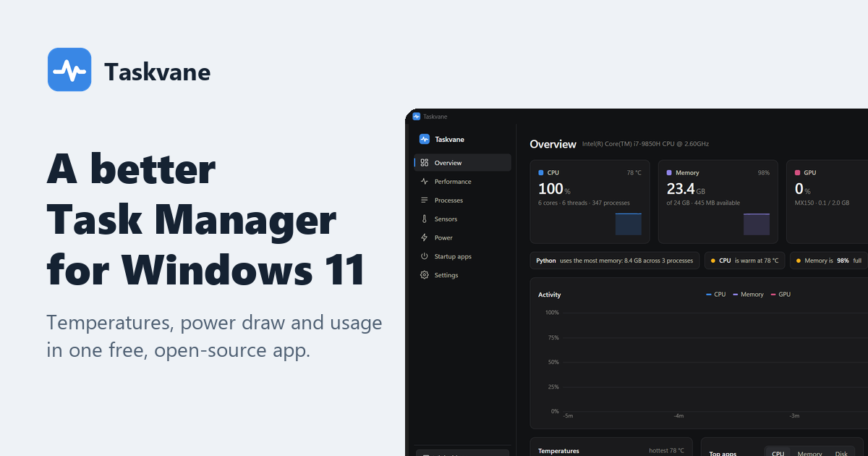Click of 24 GB · 445 MB available text
Viewport: 868px width, 456px height.
tap(703, 203)
